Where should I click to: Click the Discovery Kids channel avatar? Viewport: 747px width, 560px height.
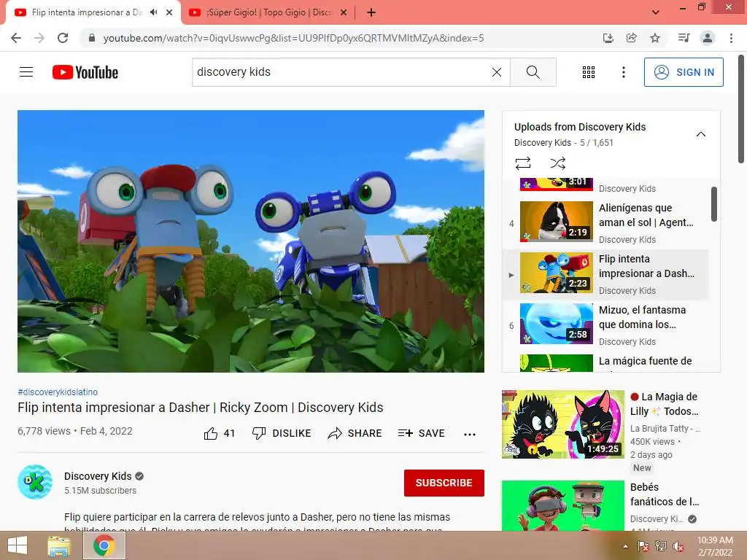(x=35, y=482)
